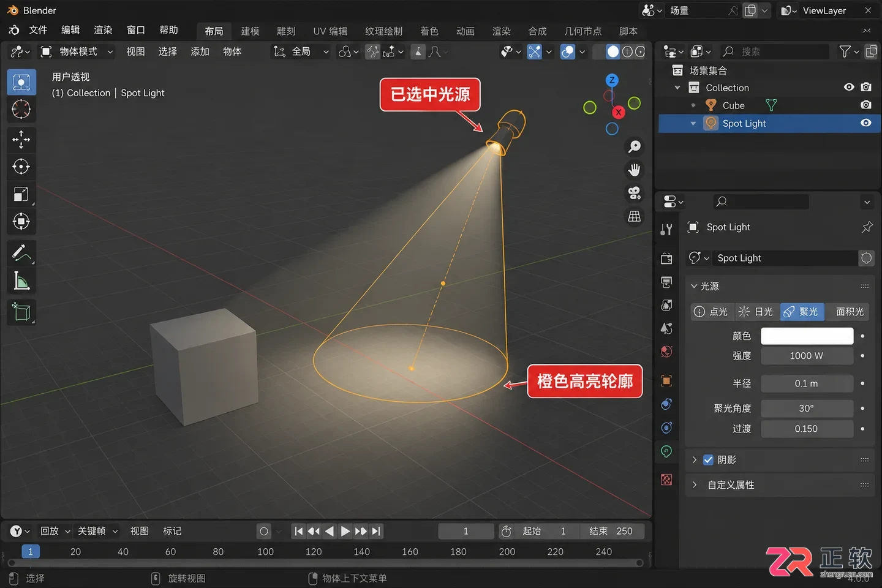Switch to the 建模 workspace tab
The width and height of the screenshot is (882, 588).
pos(250,31)
